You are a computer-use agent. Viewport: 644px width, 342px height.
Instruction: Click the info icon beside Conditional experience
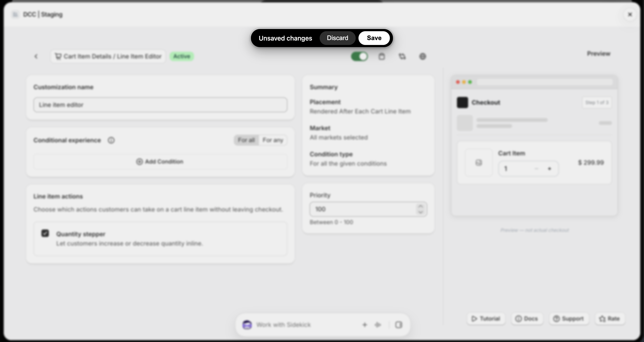(x=111, y=140)
